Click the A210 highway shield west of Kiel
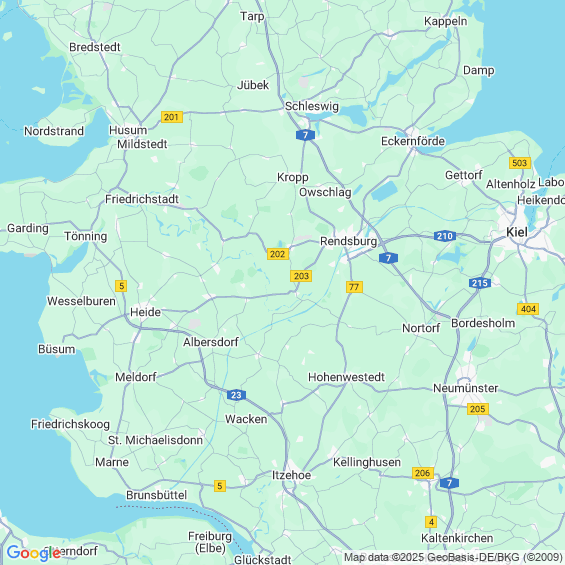565x565 pixels. [445, 236]
